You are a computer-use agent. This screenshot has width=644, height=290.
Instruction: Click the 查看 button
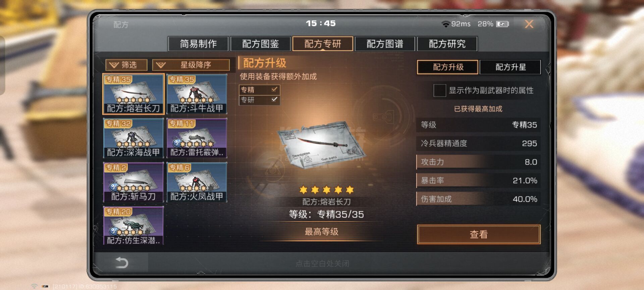tap(479, 234)
